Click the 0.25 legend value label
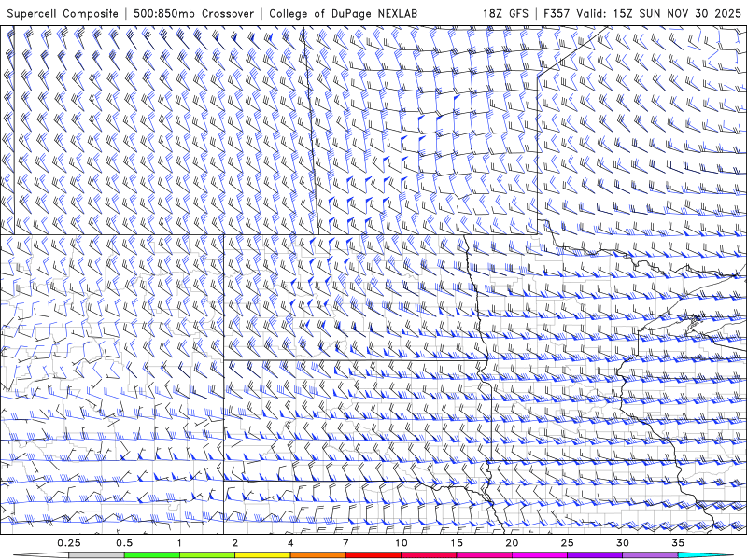Image resolution: width=747 pixels, height=560 pixels. (x=69, y=543)
